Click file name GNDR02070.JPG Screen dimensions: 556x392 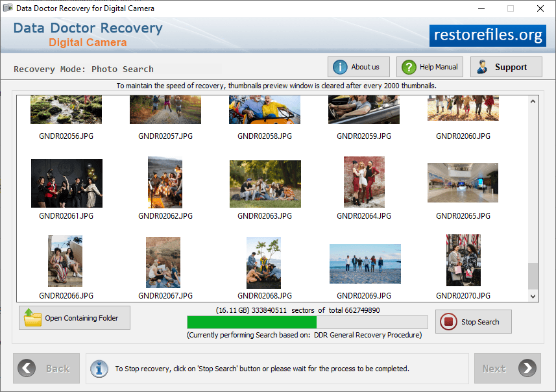point(463,296)
